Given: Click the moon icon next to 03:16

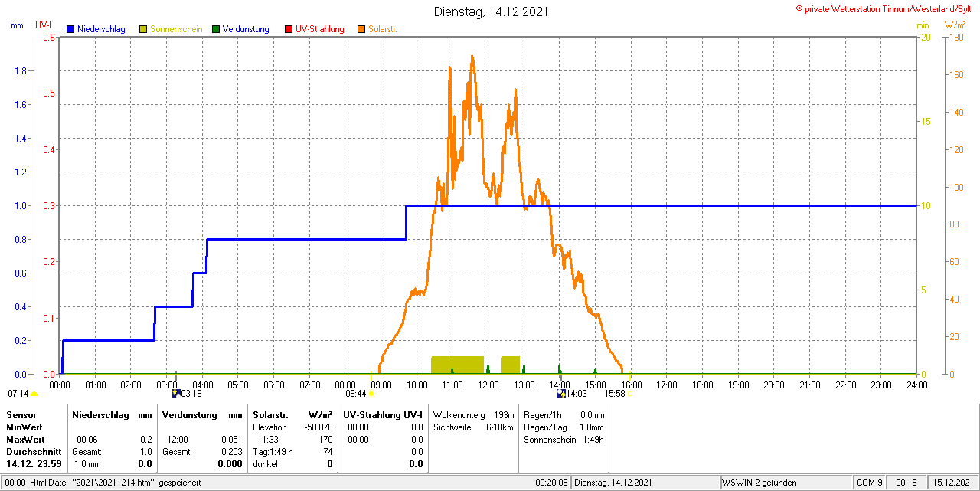Looking at the screenshot, I should (x=175, y=394).
